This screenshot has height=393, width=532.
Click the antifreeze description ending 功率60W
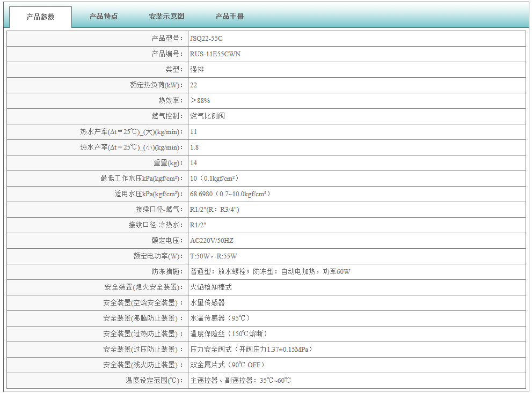click(270, 272)
